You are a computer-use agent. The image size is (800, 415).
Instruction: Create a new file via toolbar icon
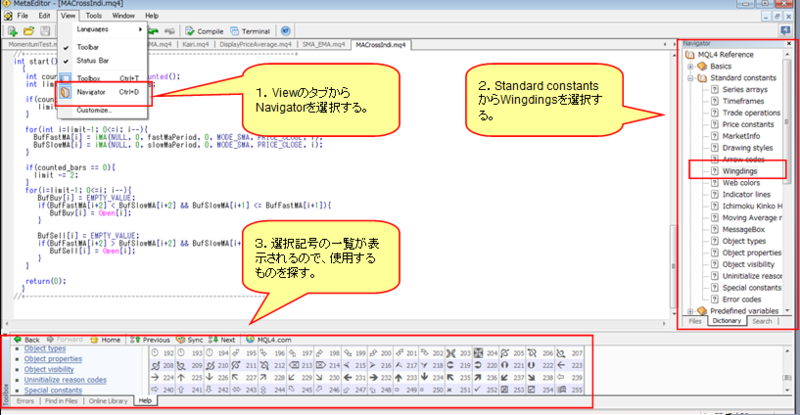pyautogui.click(x=12, y=31)
